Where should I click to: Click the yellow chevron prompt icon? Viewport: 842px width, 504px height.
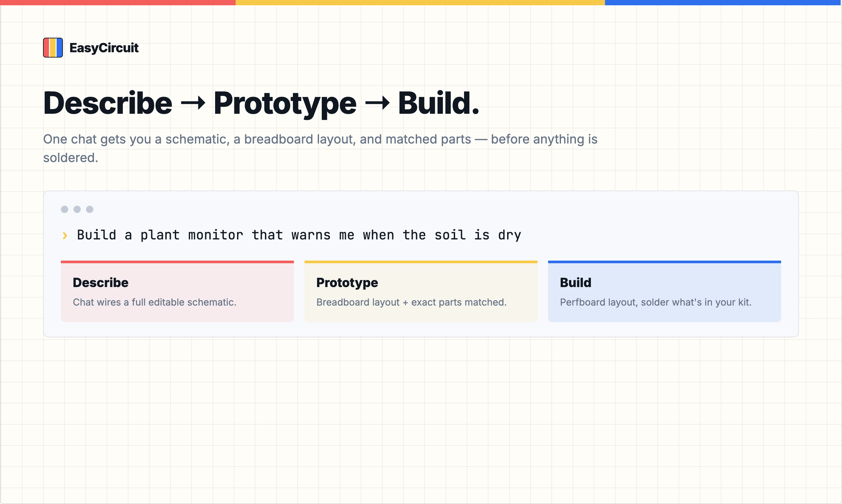pyautogui.click(x=65, y=235)
